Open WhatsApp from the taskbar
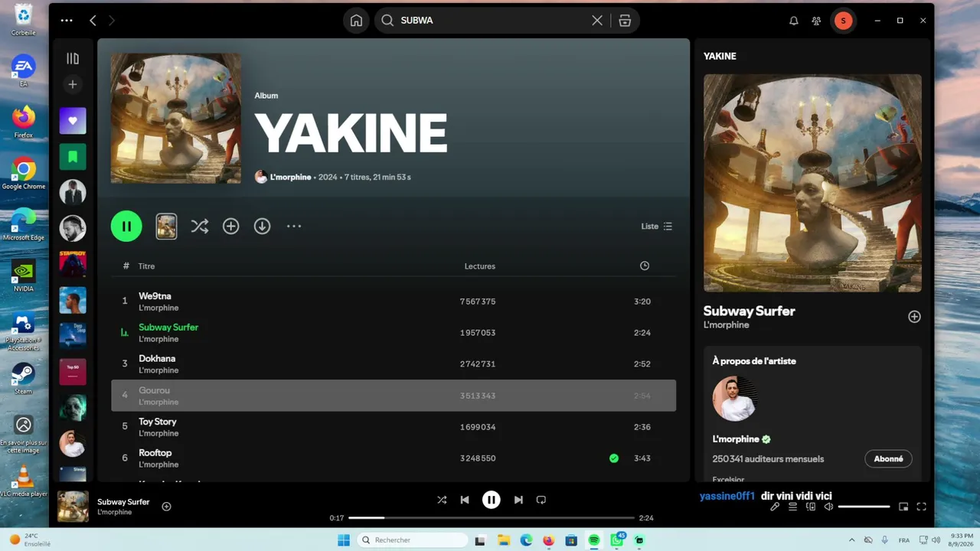Image resolution: width=980 pixels, height=551 pixels. [616, 540]
